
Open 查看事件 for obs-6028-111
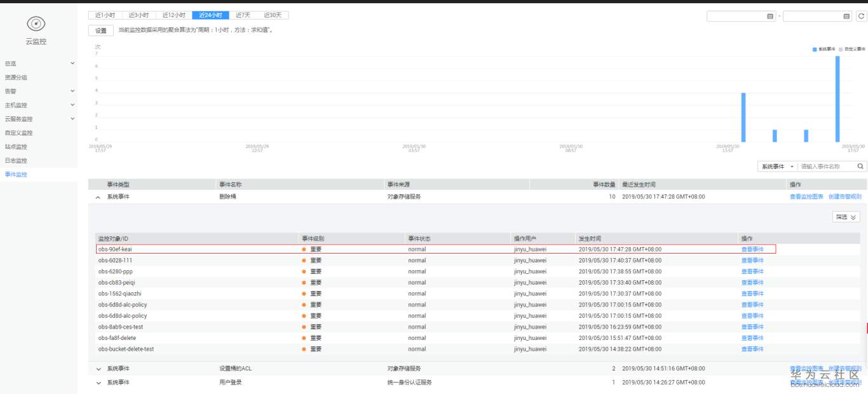pyautogui.click(x=752, y=261)
